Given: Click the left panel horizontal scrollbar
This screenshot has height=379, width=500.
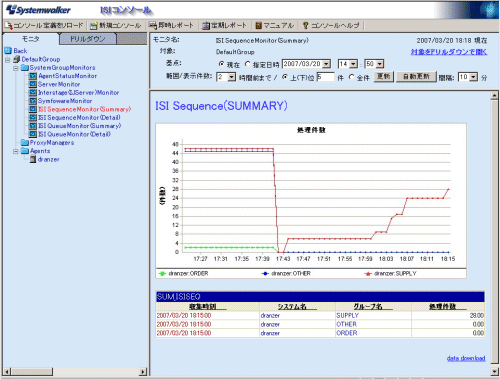Looking at the screenshot, I should tap(75, 371).
